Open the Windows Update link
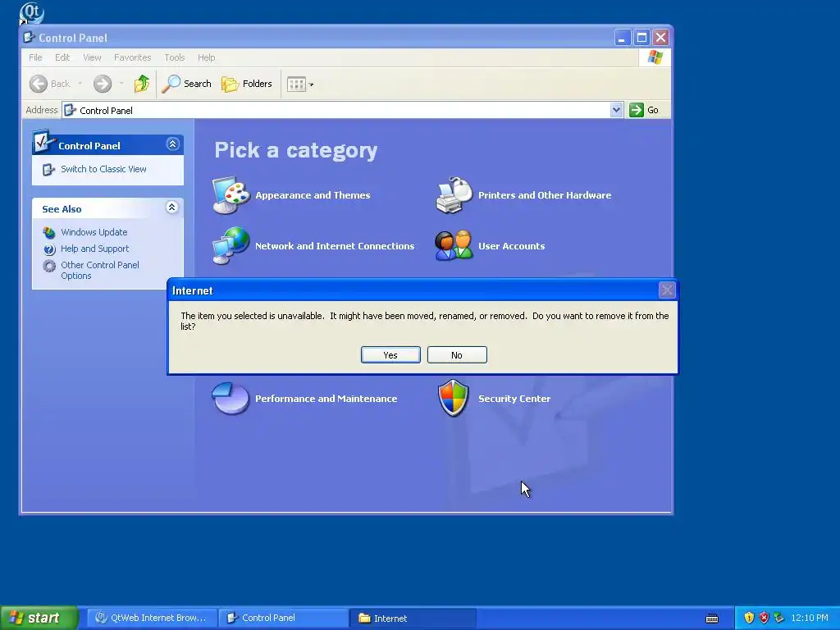The image size is (840, 630). (x=94, y=232)
